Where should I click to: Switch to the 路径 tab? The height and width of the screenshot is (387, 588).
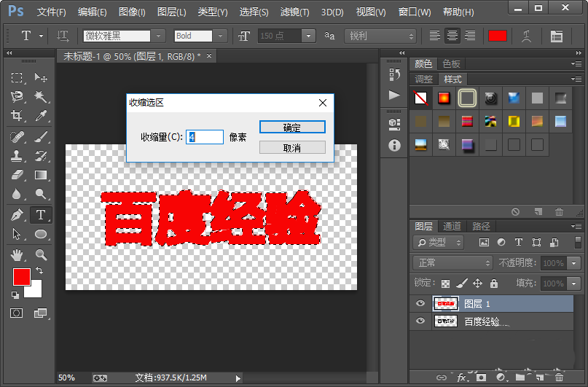click(x=481, y=226)
